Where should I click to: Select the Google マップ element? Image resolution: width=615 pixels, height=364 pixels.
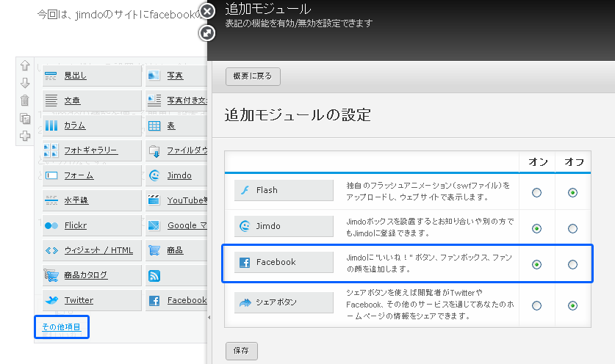[176, 226]
